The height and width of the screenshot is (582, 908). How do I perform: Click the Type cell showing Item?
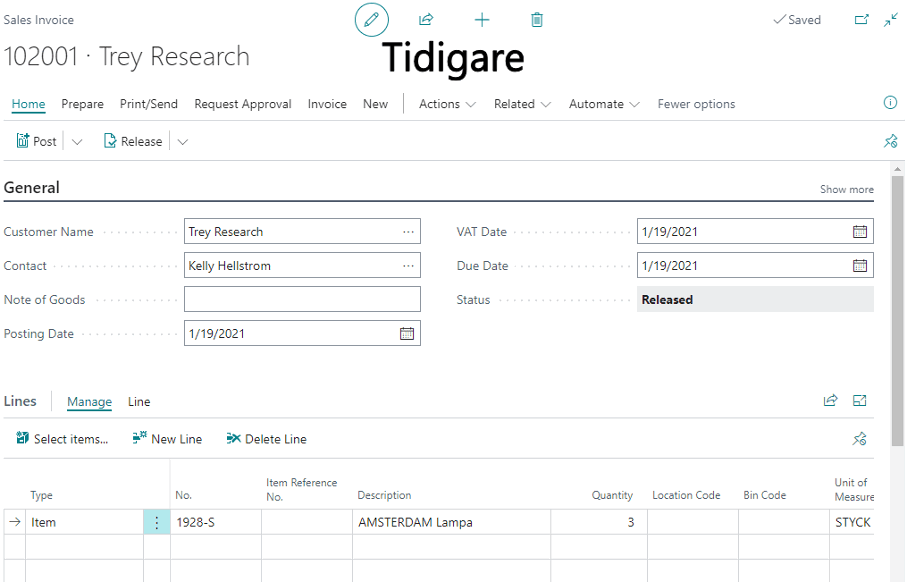tap(85, 522)
